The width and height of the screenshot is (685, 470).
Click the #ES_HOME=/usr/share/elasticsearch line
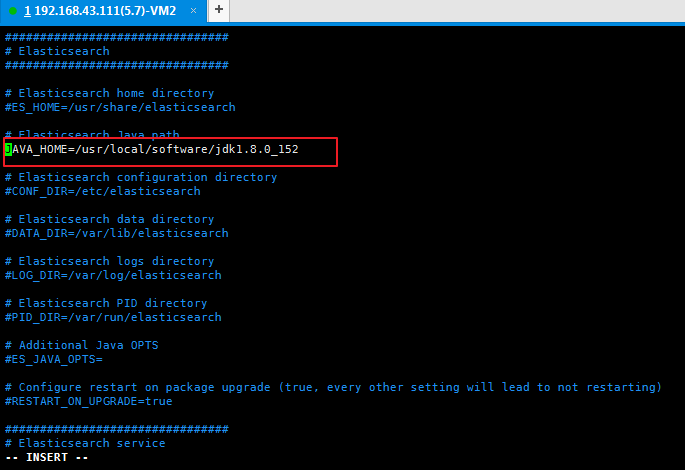coord(120,107)
